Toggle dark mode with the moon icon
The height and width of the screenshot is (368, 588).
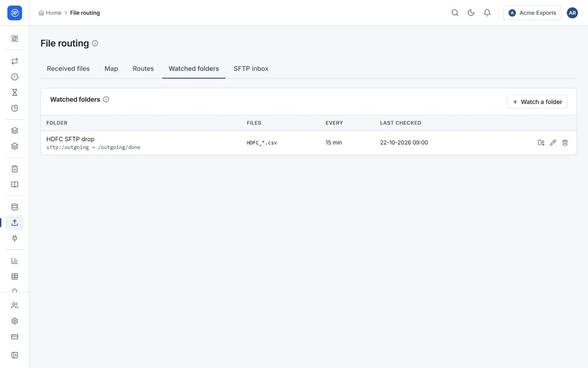471,13
